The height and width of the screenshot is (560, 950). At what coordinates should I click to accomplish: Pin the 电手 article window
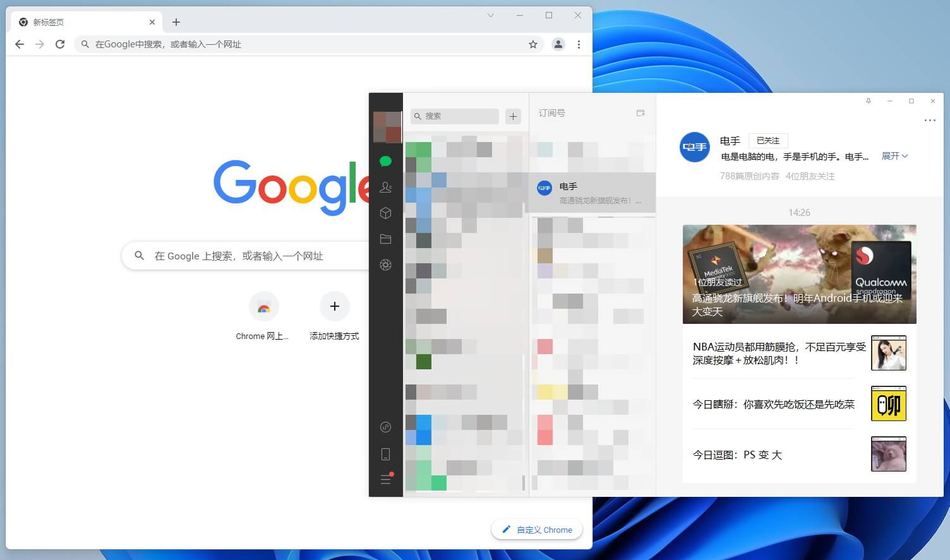click(869, 100)
